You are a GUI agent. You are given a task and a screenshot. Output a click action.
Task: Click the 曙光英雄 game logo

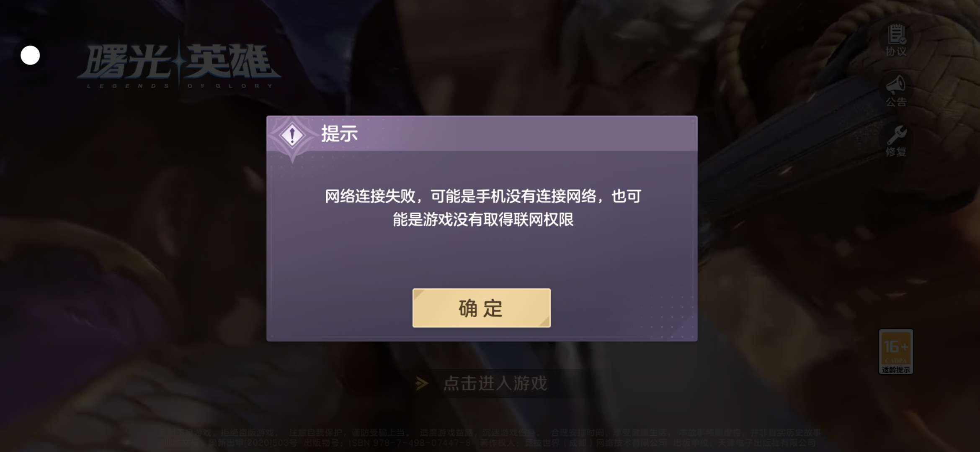179,63
